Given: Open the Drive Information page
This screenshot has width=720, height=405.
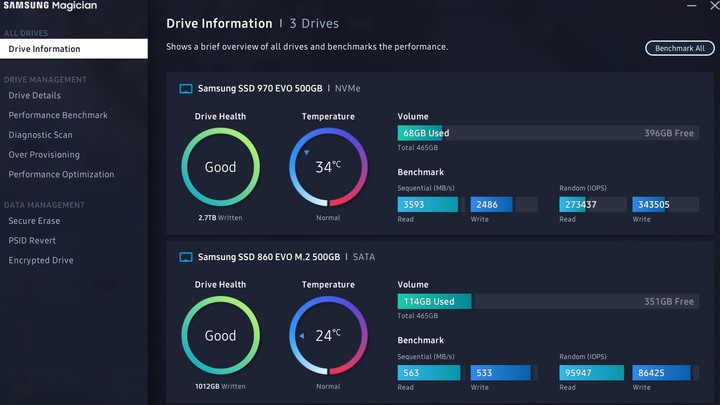Looking at the screenshot, I should pos(73,49).
